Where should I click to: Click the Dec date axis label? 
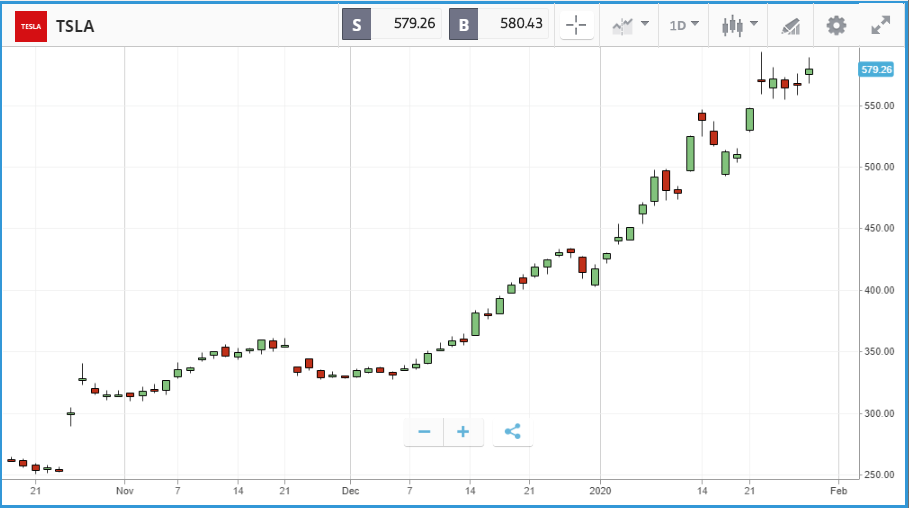[x=350, y=491]
